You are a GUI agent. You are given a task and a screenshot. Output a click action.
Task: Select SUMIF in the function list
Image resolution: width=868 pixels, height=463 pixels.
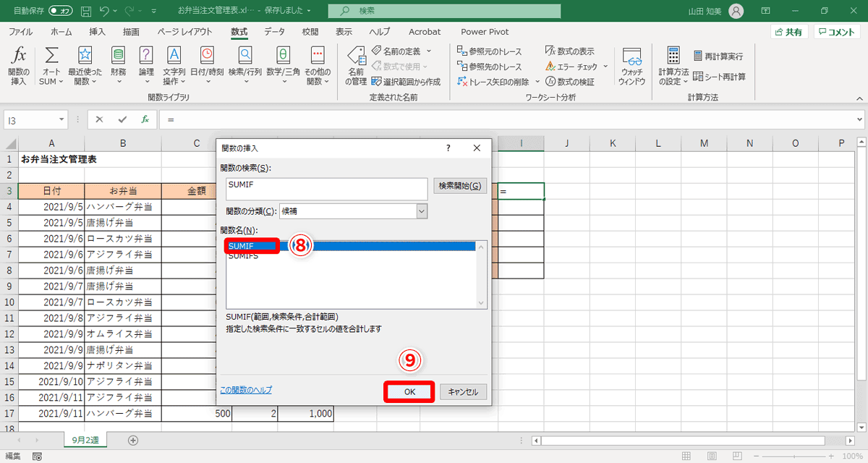pyautogui.click(x=350, y=246)
